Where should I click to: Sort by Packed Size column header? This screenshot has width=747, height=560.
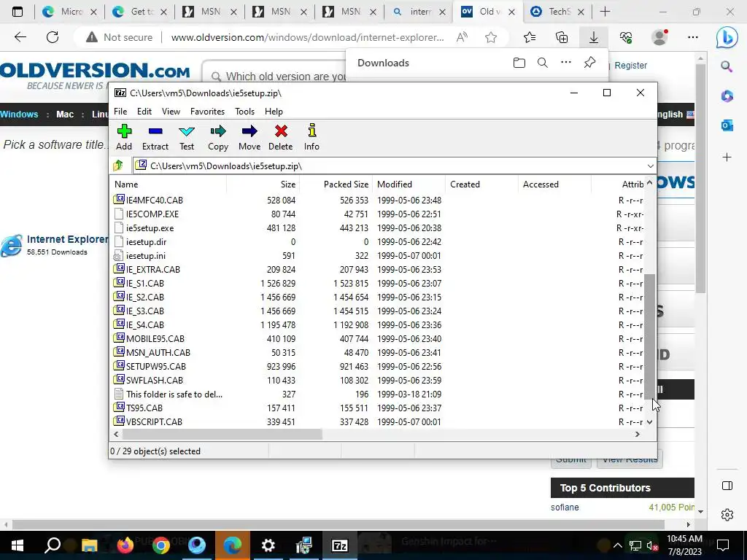[336, 184]
